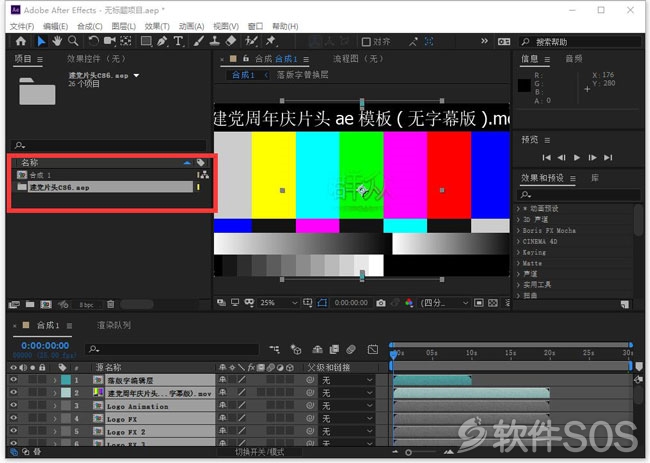The image size is (650, 463).
Task: Step to next frame in preview
Action: pyautogui.click(x=592, y=158)
